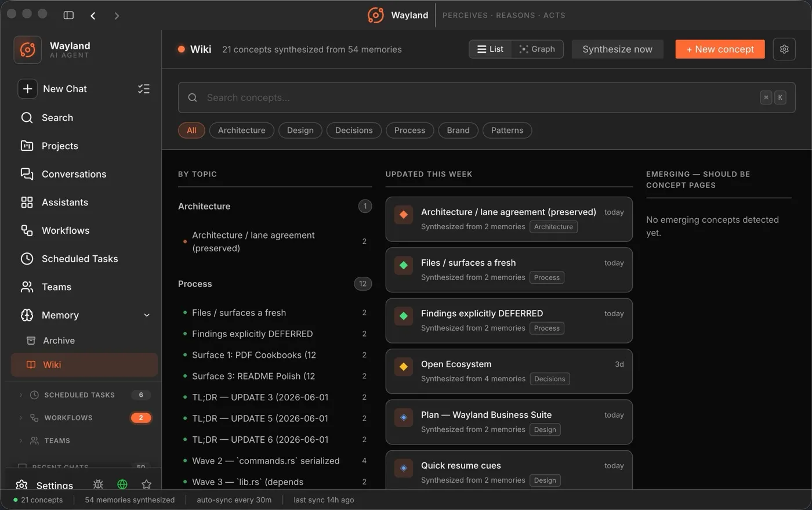Open topic row Surface 1: PDF Cookbooks (12
The image size is (812, 510).
click(275, 355)
